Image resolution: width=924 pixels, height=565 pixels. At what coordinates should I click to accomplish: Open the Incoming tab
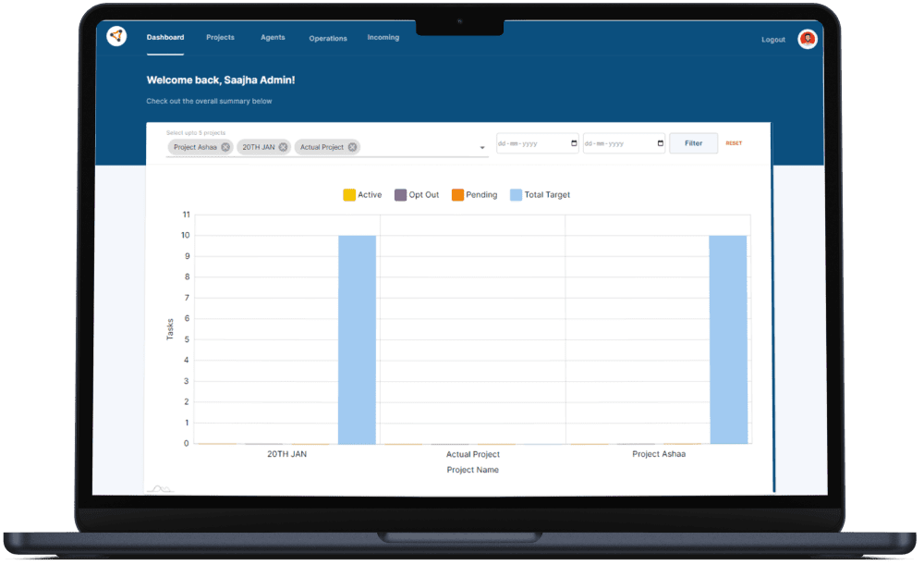click(x=383, y=37)
